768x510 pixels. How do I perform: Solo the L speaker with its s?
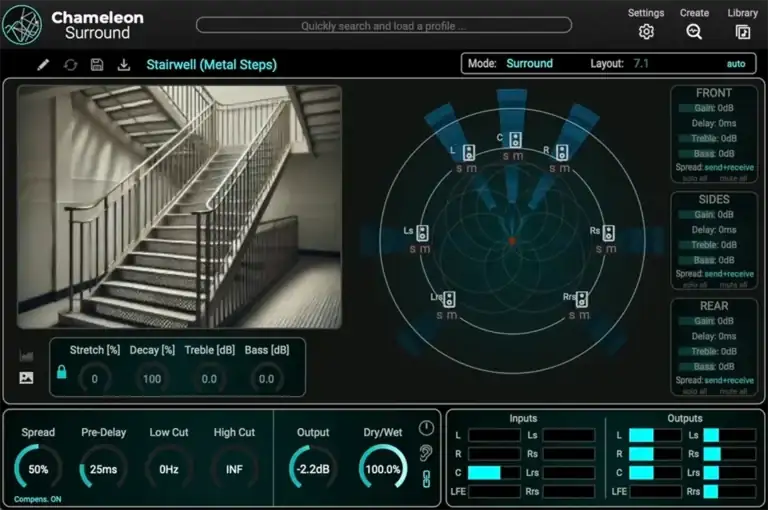(459, 169)
